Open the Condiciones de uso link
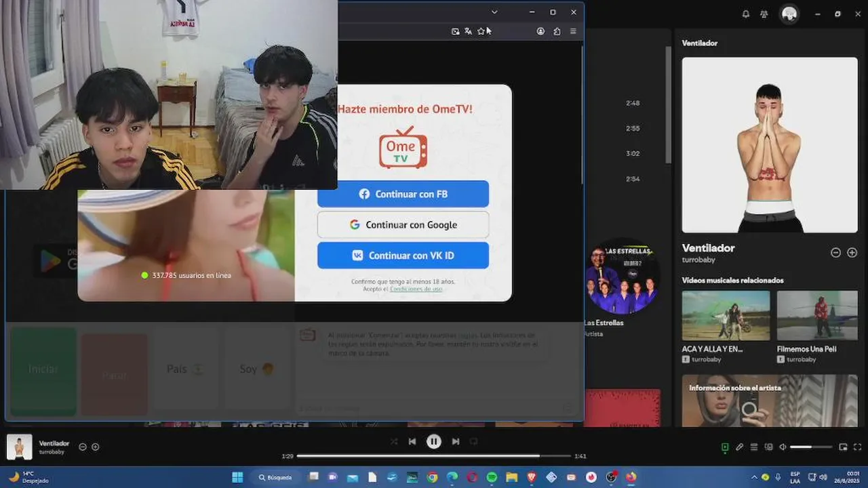 pos(416,289)
